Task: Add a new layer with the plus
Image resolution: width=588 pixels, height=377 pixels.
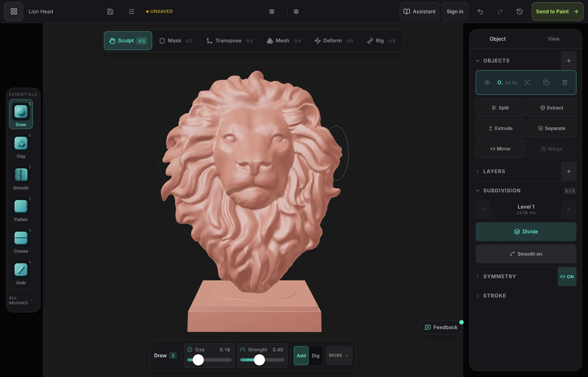Action: tap(569, 172)
